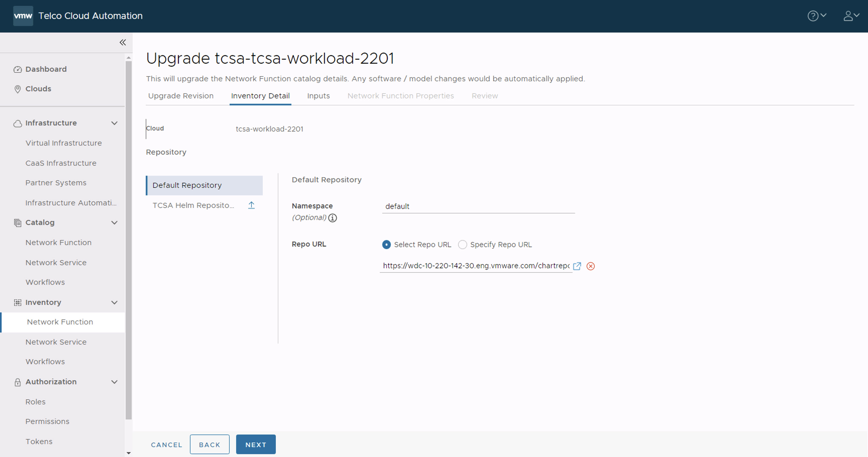Open CaaS Infrastructure page
This screenshot has width=868, height=457.
61,163
